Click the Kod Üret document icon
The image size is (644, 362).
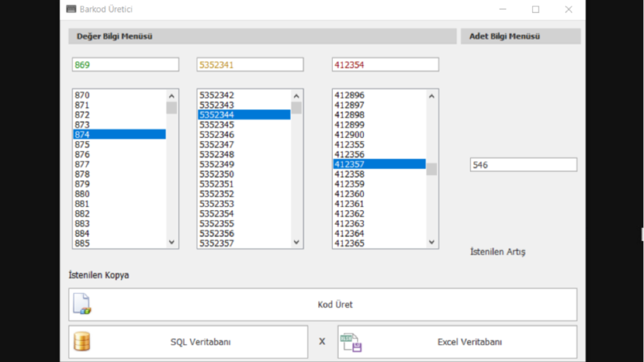pyautogui.click(x=82, y=304)
